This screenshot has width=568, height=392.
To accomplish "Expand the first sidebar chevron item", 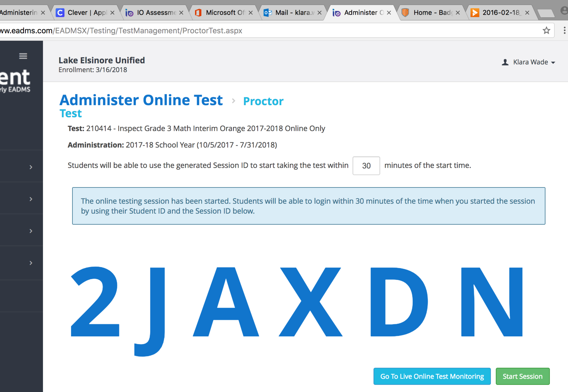I will coord(31,167).
